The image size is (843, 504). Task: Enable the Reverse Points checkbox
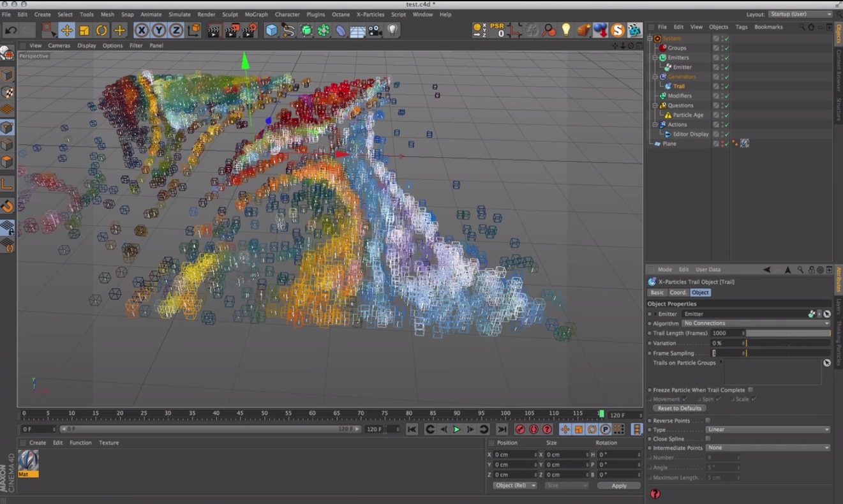coord(708,420)
